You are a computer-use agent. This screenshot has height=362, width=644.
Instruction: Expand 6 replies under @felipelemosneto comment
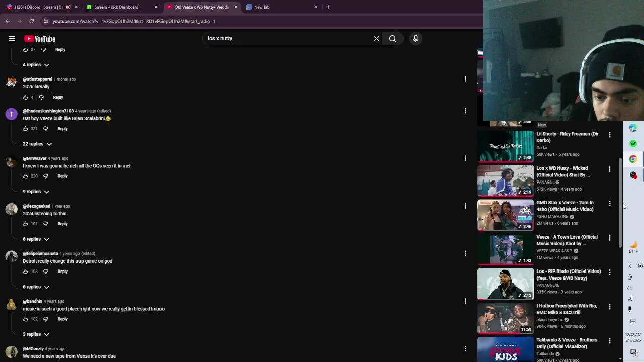tap(36, 287)
